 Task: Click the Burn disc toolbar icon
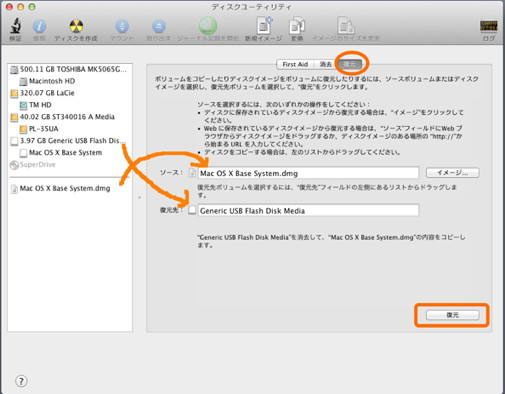click(x=76, y=26)
